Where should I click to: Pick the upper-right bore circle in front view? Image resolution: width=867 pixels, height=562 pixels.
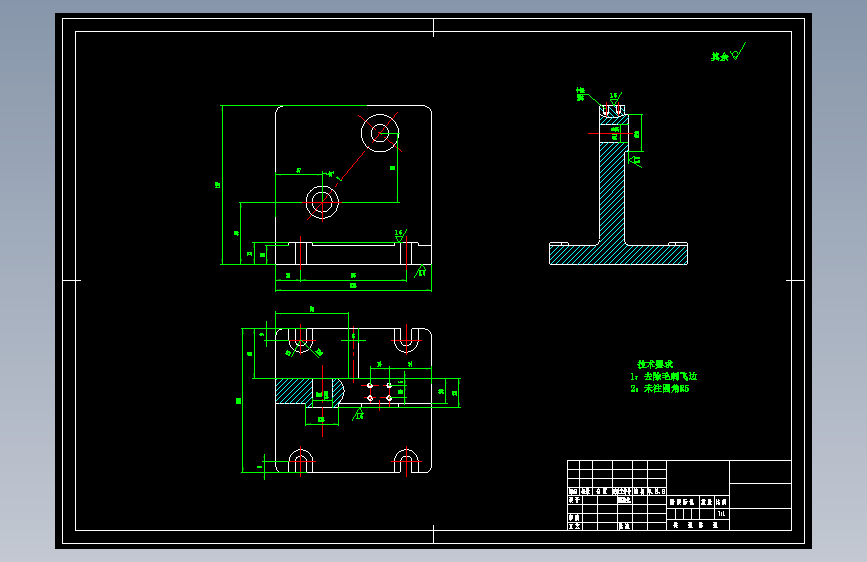[380, 133]
